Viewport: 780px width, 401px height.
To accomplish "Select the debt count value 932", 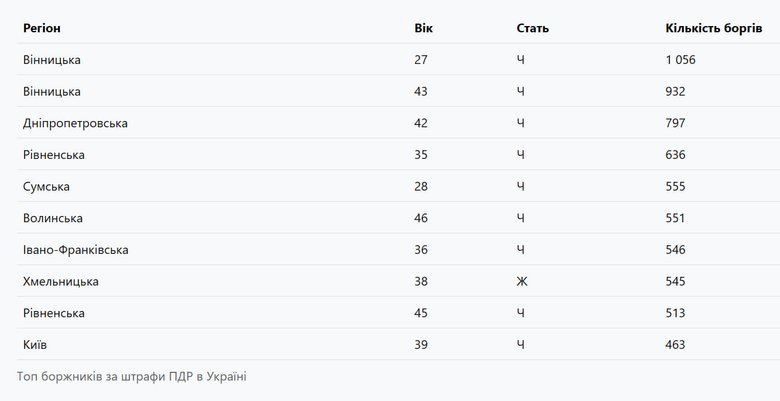I will tap(675, 92).
